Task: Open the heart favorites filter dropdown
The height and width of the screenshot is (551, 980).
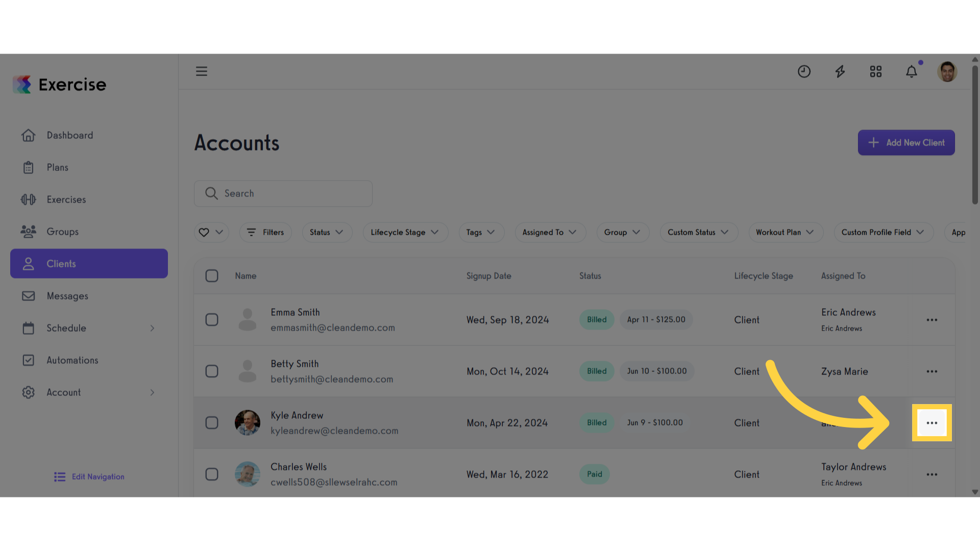Action: (211, 232)
